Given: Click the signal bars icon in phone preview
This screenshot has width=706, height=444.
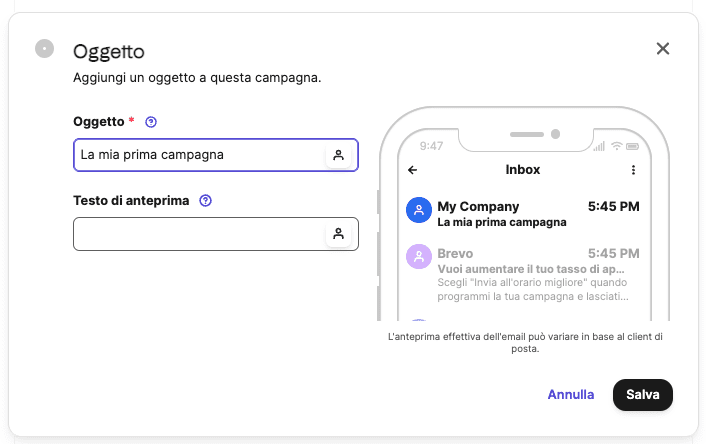Looking at the screenshot, I should [599, 146].
